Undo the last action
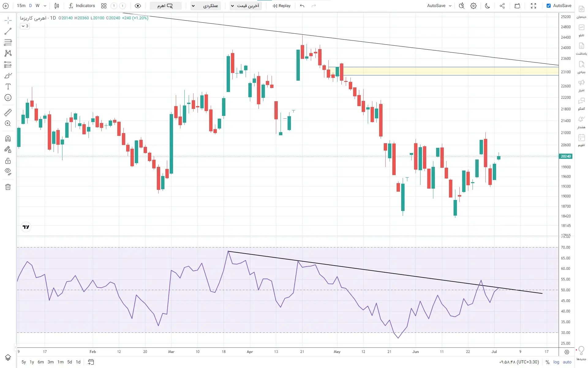This screenshot has width=588, height=368. pos(302,6)
